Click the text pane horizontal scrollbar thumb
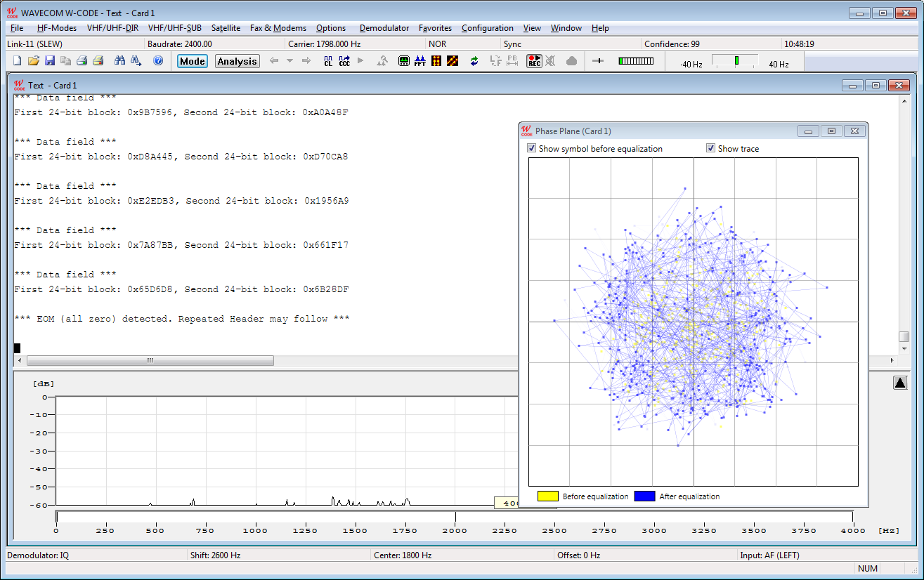The width and height of the screenshot is (924, 580). click(x=150, y=360)
